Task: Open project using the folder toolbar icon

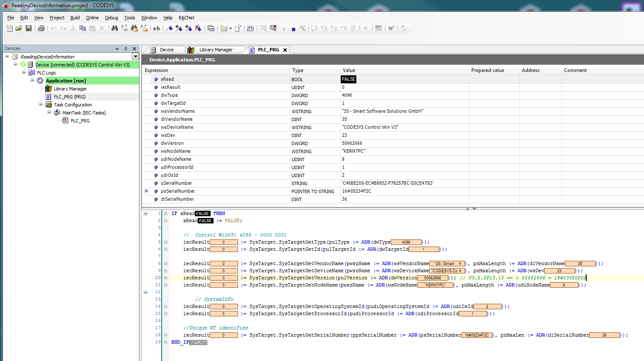Action: [x=19, y=28]
